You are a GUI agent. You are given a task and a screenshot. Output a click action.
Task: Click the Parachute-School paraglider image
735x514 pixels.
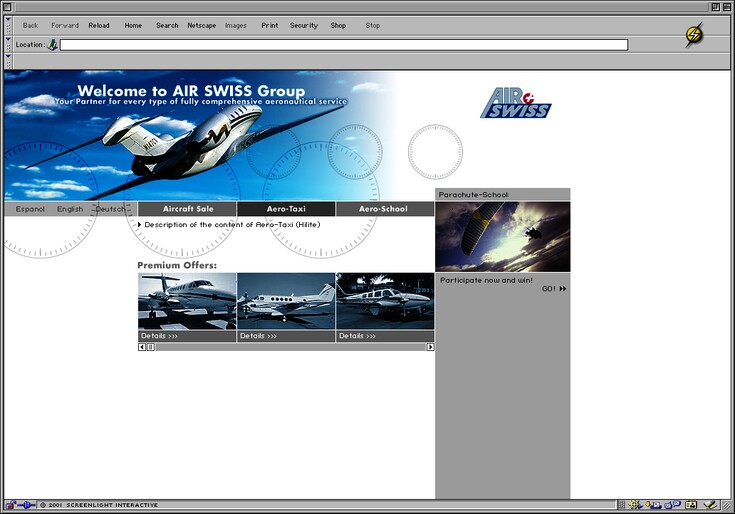[x=502, y=237]
